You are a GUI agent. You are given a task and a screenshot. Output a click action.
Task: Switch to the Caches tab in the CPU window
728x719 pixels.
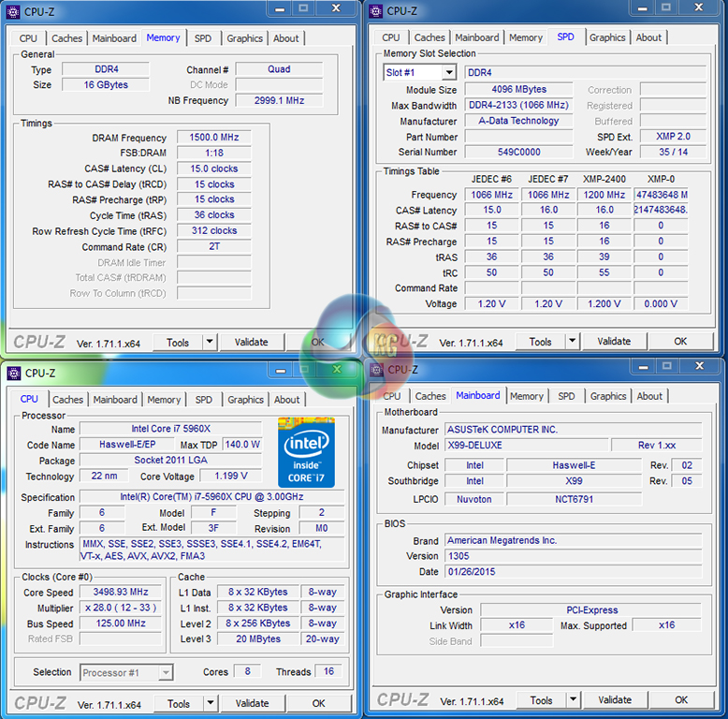(67, 400)
